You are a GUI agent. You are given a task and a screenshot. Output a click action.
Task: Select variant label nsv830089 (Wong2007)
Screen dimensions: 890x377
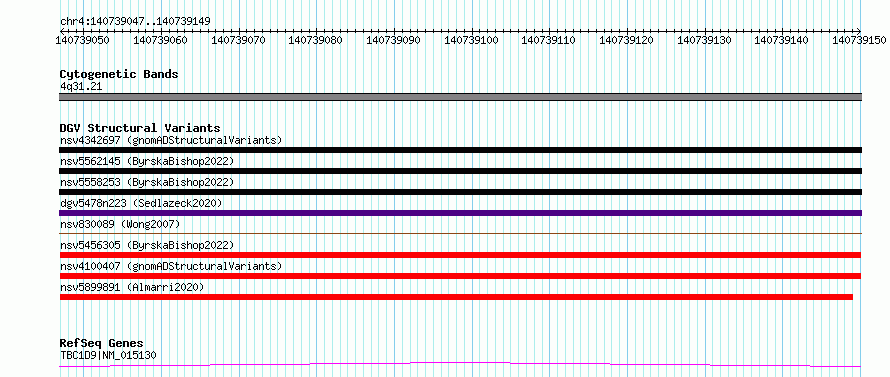pyautogui.click(x=120, y=224)
